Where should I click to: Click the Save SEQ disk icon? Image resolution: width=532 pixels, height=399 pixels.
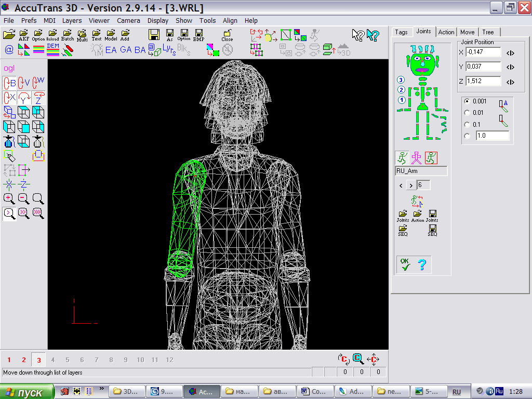click(x=432, y=230)
